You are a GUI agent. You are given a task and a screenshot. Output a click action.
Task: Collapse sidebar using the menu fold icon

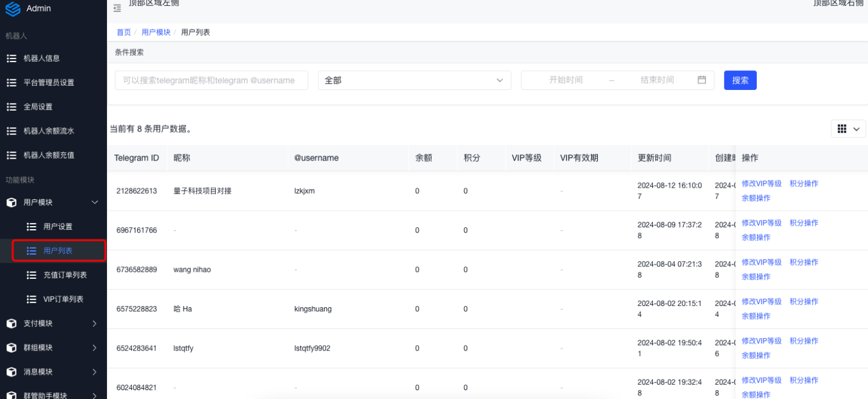point(117,8)
